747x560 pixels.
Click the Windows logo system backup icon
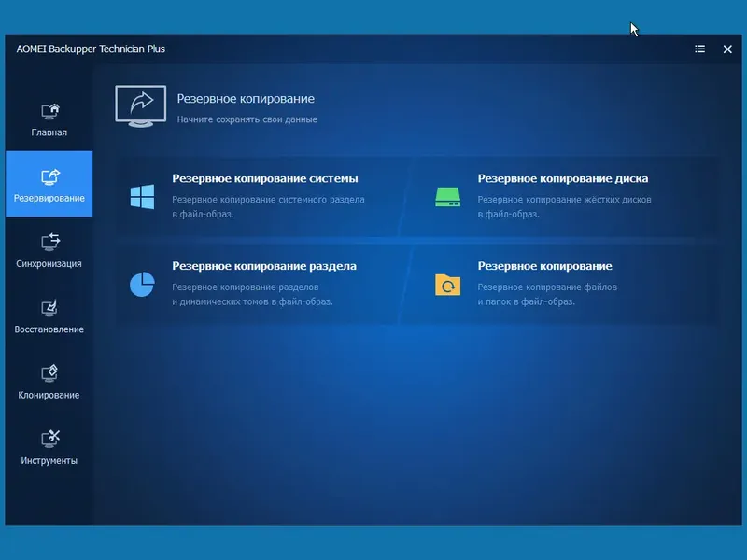pos(142,196)
